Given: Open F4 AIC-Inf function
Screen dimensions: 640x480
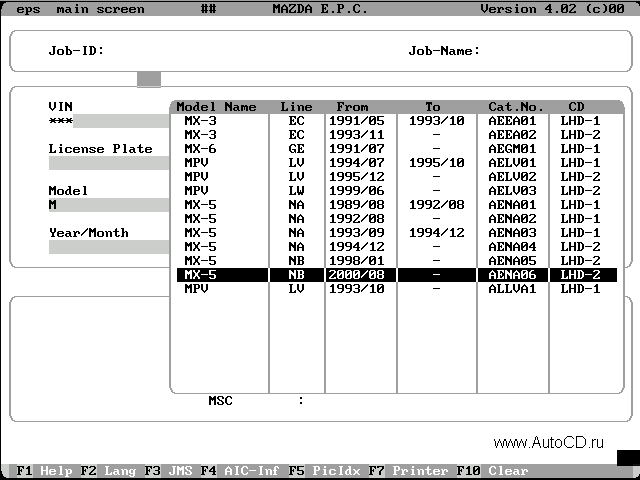Looking at the screenshot, I should click(240, 471).
